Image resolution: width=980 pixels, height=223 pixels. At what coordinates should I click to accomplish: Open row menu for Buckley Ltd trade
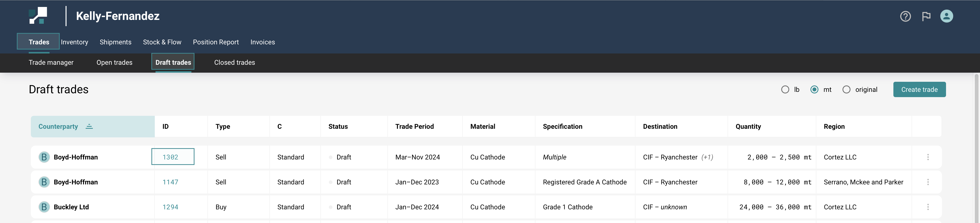(x=928, y=207)
